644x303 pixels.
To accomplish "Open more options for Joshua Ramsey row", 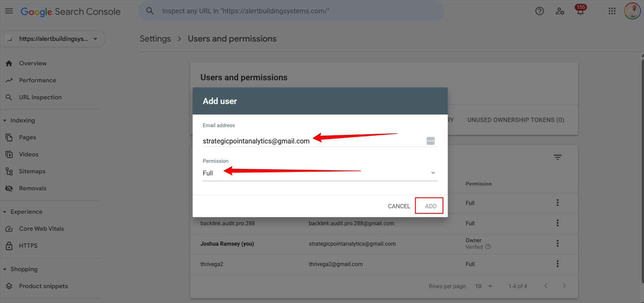I will [557, 244].
